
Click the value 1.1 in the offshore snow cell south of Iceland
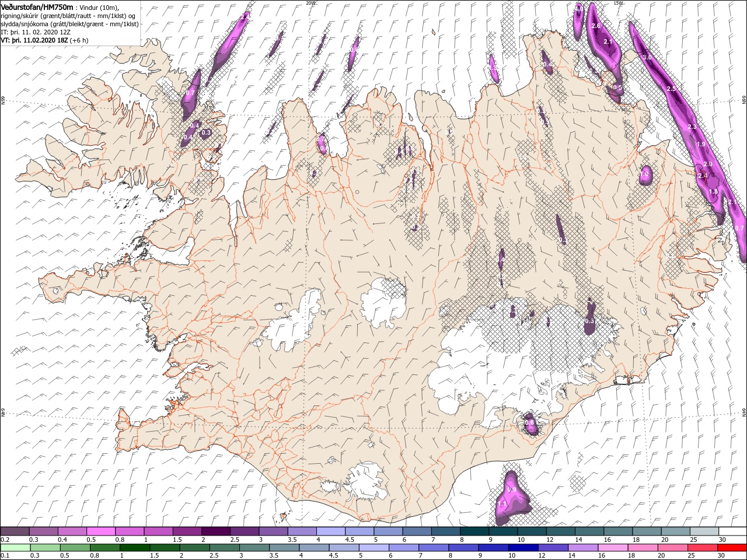point(501,503)
